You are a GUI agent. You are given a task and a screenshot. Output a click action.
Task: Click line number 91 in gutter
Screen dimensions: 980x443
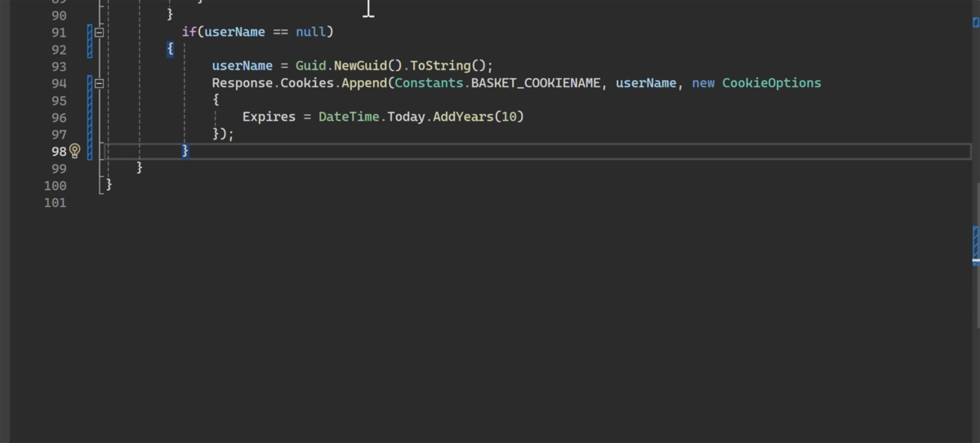tap(58, 33)
